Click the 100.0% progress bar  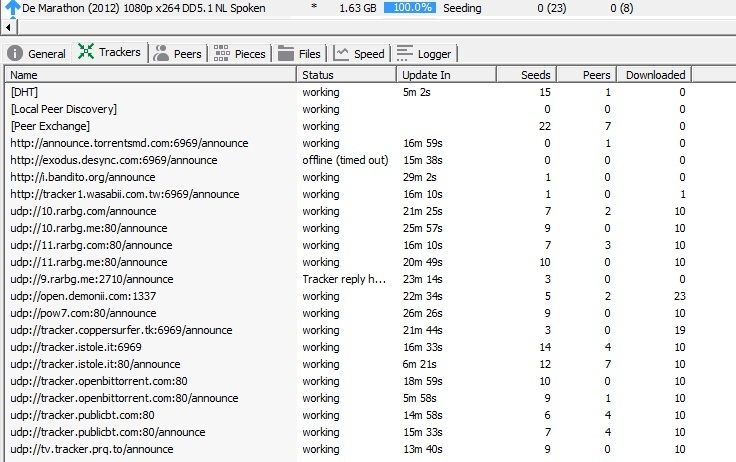pos(410,8)
